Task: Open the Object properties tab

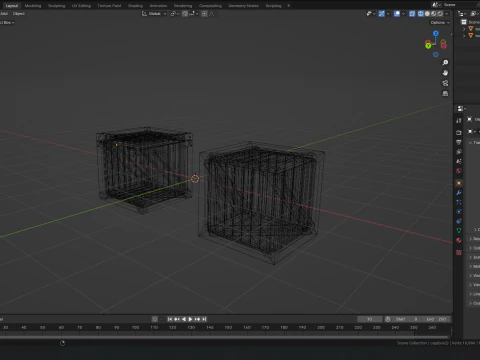Action: coord(459,183)
